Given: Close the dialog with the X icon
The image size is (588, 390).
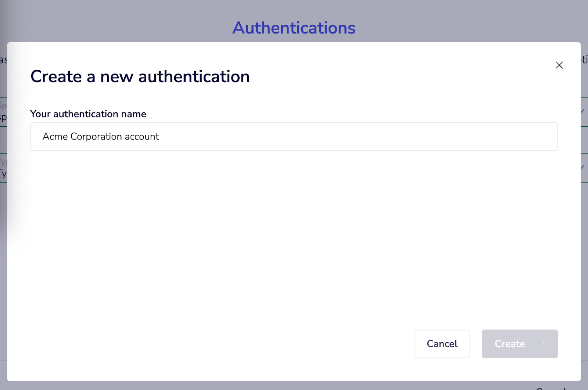Looking at the screenshot, I should click(x=559, y=65).
